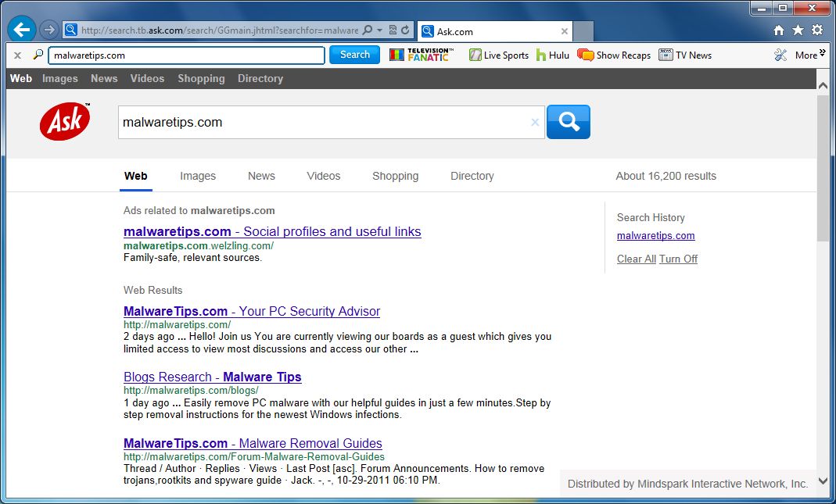The image size is (836, 504).
Task: Select Web in the dark nav bar
Action: (21, 78)
